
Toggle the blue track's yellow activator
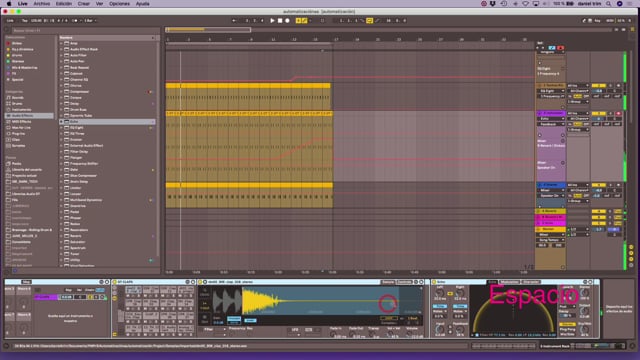[x=599, y=185]
